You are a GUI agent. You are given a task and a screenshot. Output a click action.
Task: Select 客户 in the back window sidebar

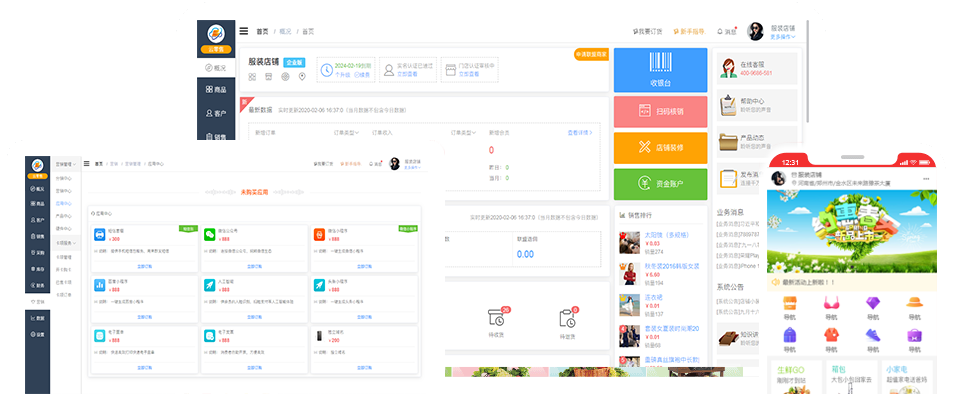click(216, 113)
